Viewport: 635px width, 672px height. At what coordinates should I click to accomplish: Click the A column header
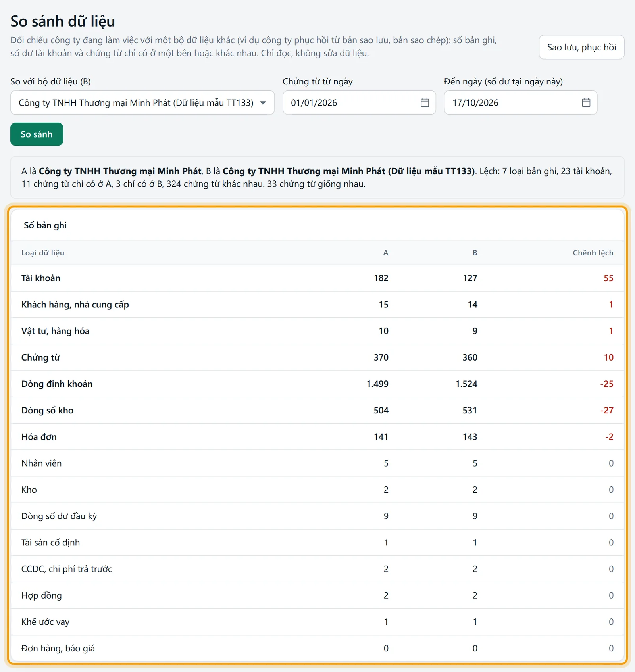385,253
